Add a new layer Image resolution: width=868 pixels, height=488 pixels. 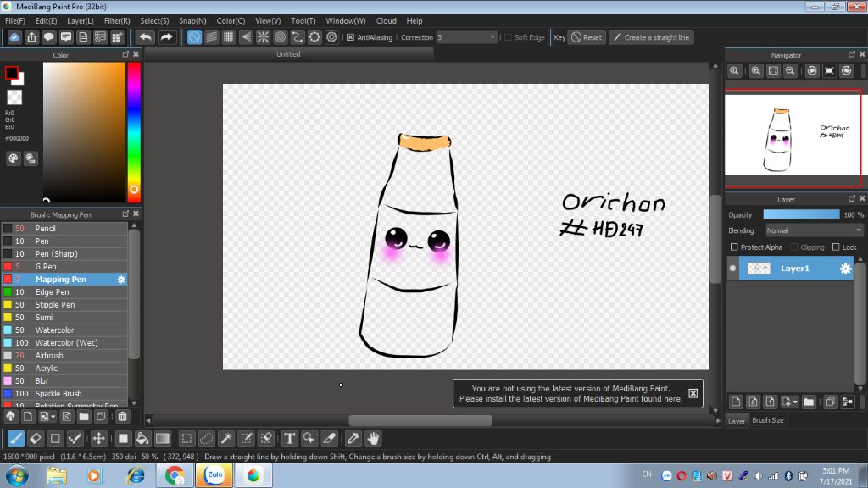coord(736,402)
